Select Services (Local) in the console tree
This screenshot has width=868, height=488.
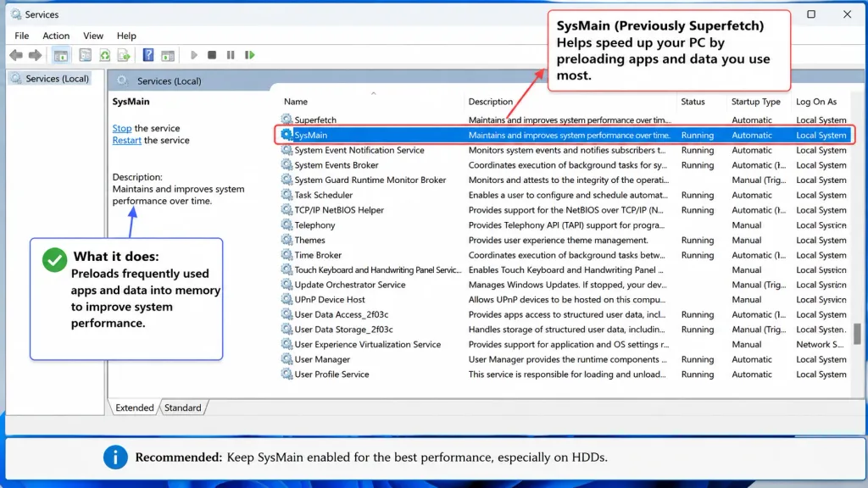(x=50, y=79)
